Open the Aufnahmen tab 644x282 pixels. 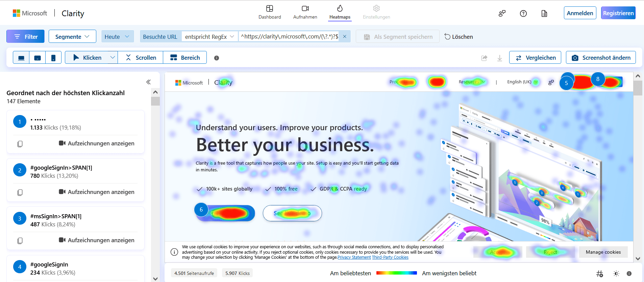click(305, 12)
